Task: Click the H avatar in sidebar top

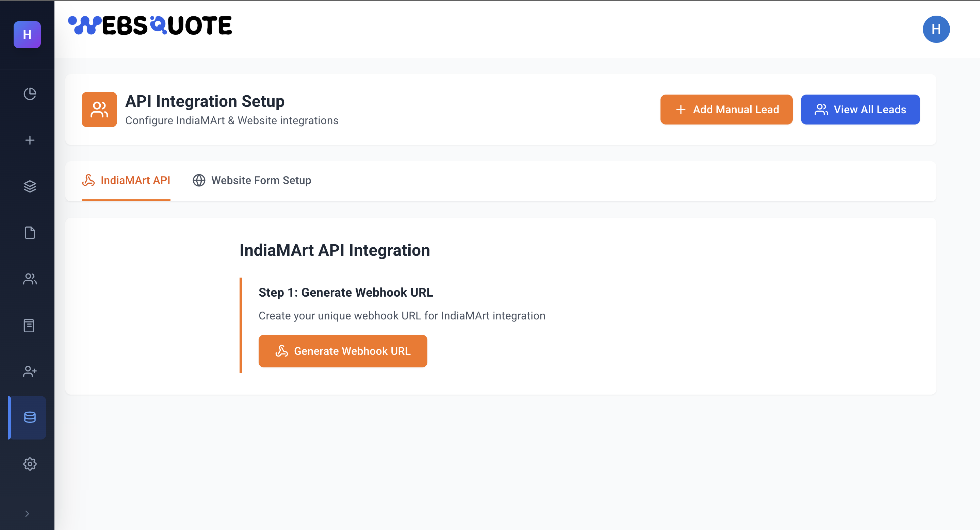Action: coord(27,35)
